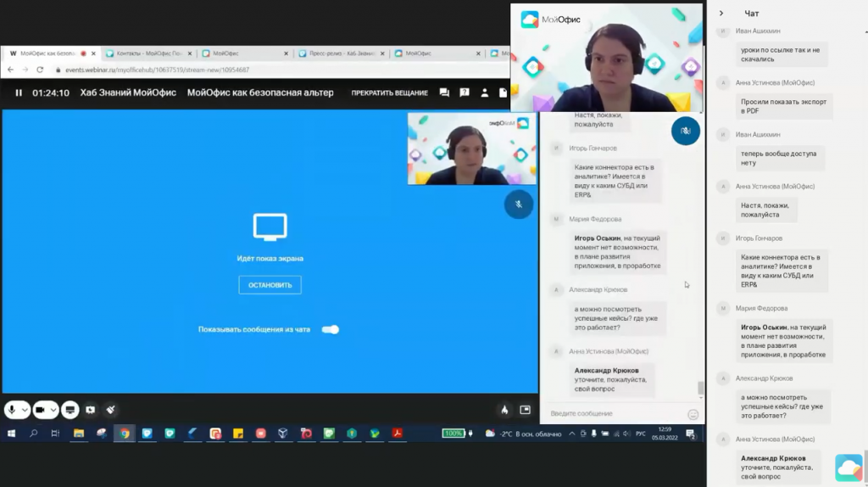
Task: Click the picture-in-picture layout icon
Action: [526, 410]
